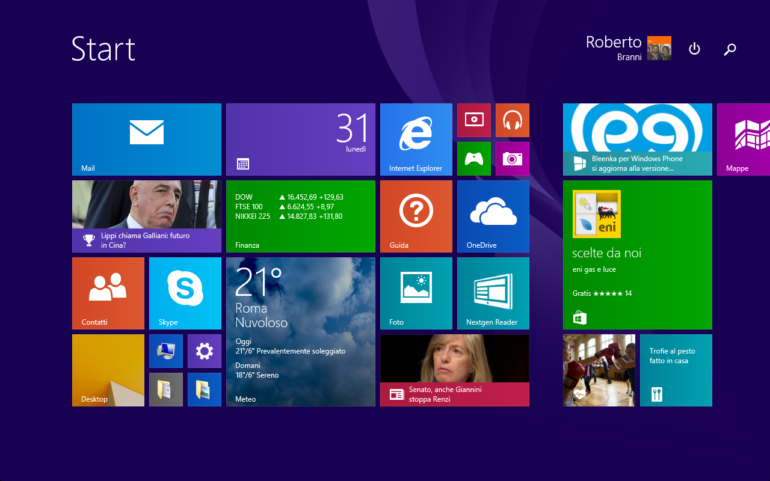Open the This PC computer small tile
The image size is (770, 481).
coord(166,351)
